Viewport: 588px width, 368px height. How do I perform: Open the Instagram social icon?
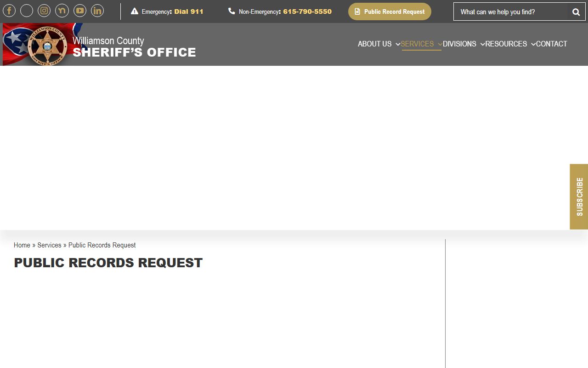click(x=44, y=11)
